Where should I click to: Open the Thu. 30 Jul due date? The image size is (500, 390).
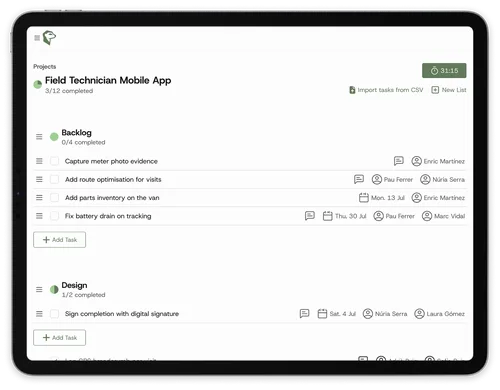(x=345, y=216)
